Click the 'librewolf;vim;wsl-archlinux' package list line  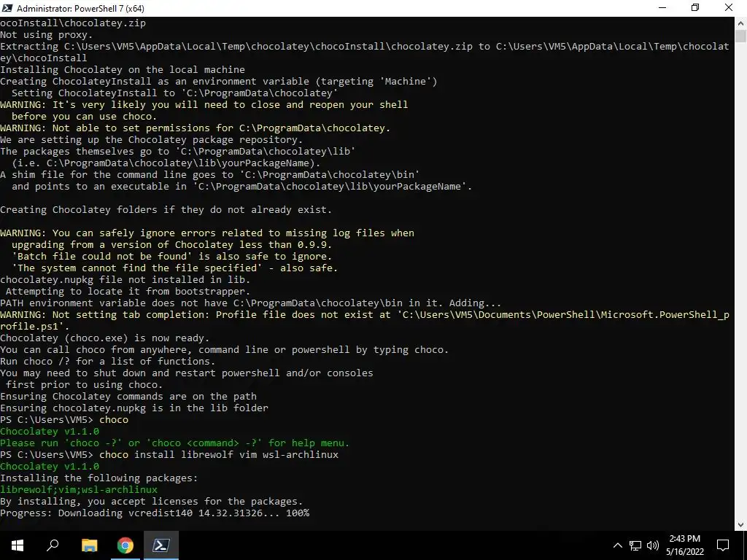click(79, 489)
